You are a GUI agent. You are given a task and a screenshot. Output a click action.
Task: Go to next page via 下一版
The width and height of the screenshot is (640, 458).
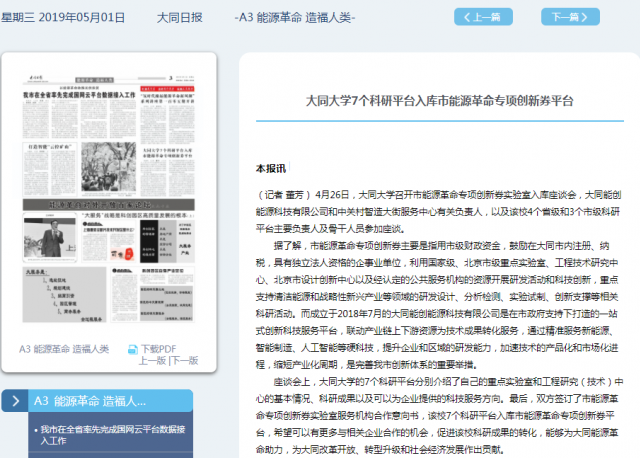[184, 360]
